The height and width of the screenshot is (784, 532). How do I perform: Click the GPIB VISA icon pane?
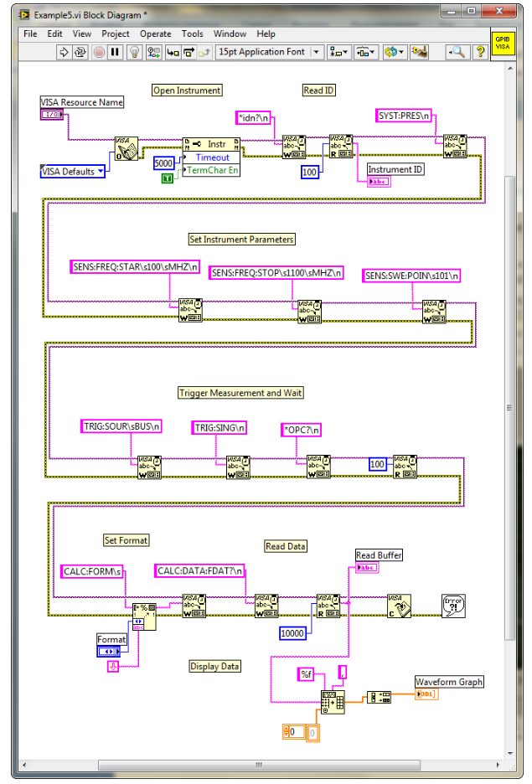[503, 44]
